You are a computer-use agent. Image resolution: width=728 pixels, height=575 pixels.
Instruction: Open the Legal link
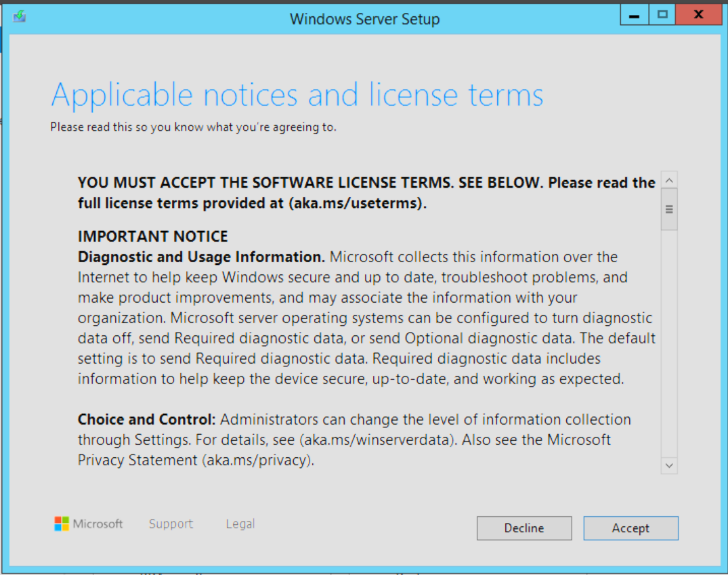240,524
